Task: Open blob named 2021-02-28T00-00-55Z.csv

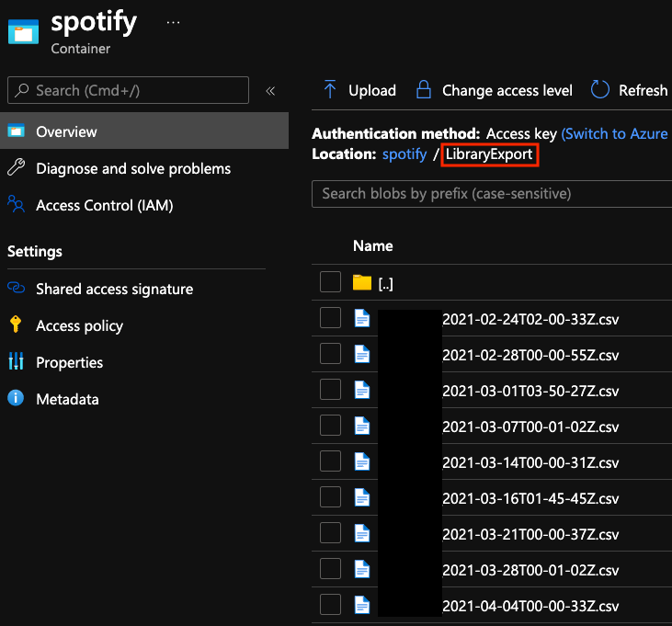Action: point(530,356)
